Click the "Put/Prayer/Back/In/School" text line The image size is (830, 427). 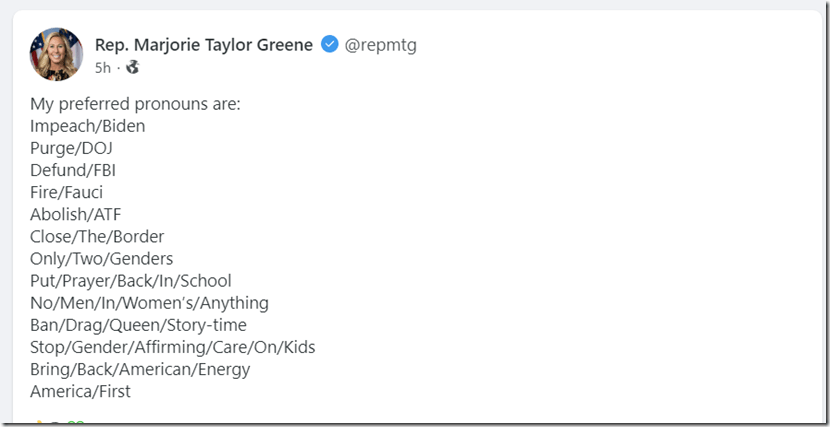[x=130, y=281]
